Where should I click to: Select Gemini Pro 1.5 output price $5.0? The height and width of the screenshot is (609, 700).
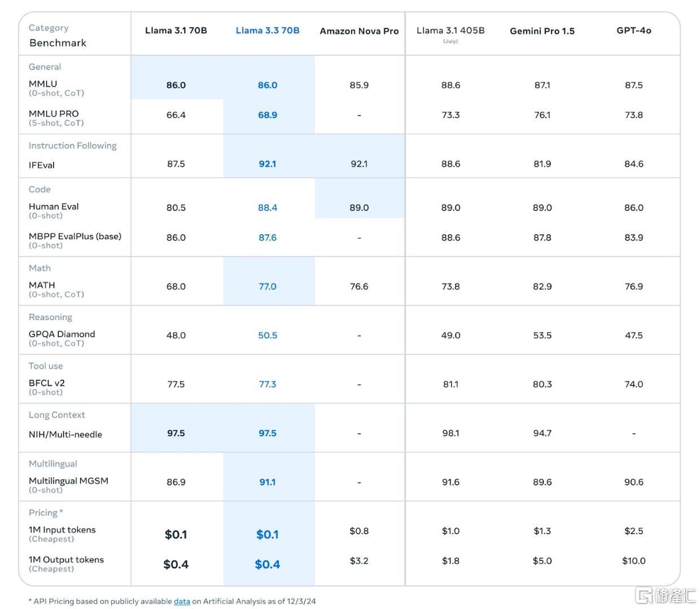542,561
